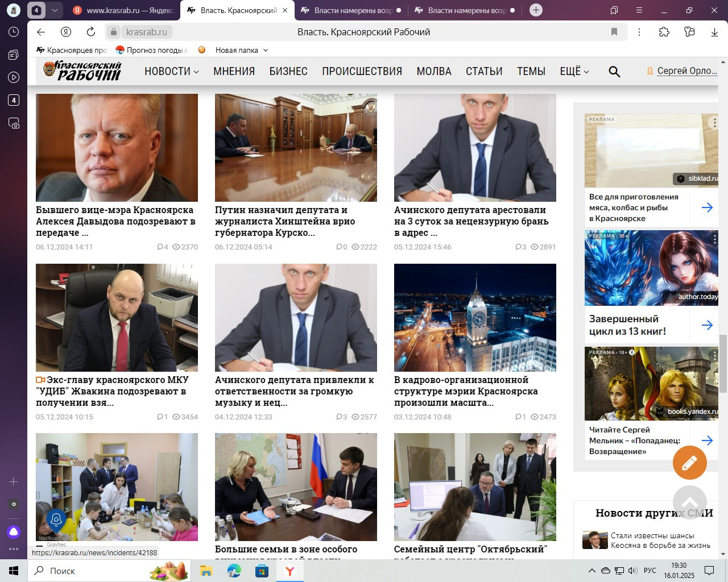Open Windows Start menu button
Screen dimensions: 728x582
tap(14, 571)
